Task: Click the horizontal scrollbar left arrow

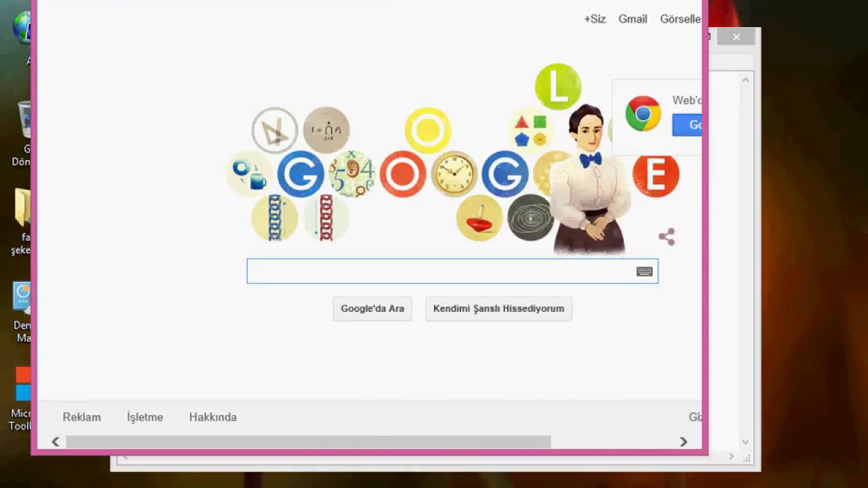Action: pyautogui.click(x=56, y=442)
